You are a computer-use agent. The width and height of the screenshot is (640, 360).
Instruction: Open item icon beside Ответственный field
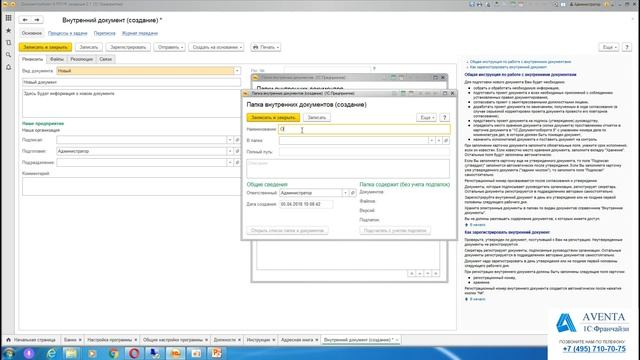pos(353,193)
